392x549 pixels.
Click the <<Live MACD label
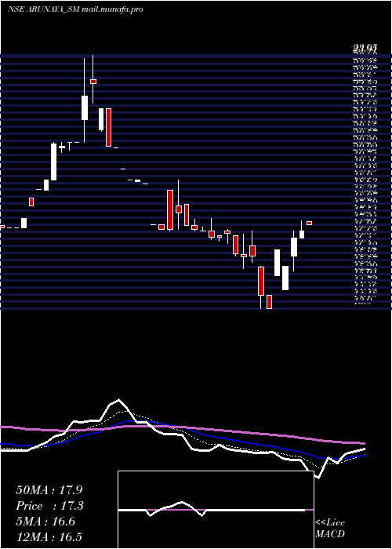(x=330, y=528)
